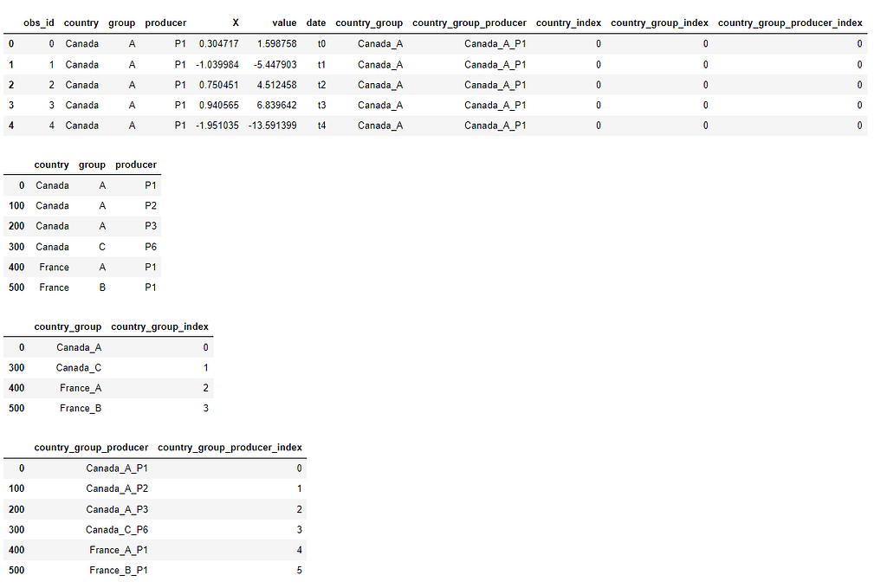
Task: Select the producer column header
Action: [165, 23]
